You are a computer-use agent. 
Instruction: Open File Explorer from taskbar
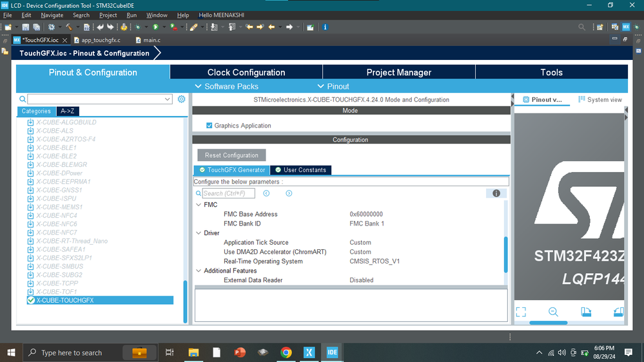[x=193, y=352]
